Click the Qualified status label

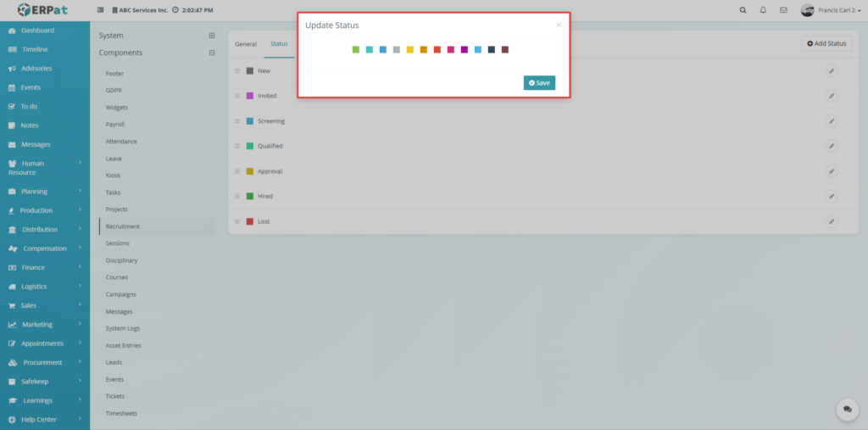[x=270, y=146]
